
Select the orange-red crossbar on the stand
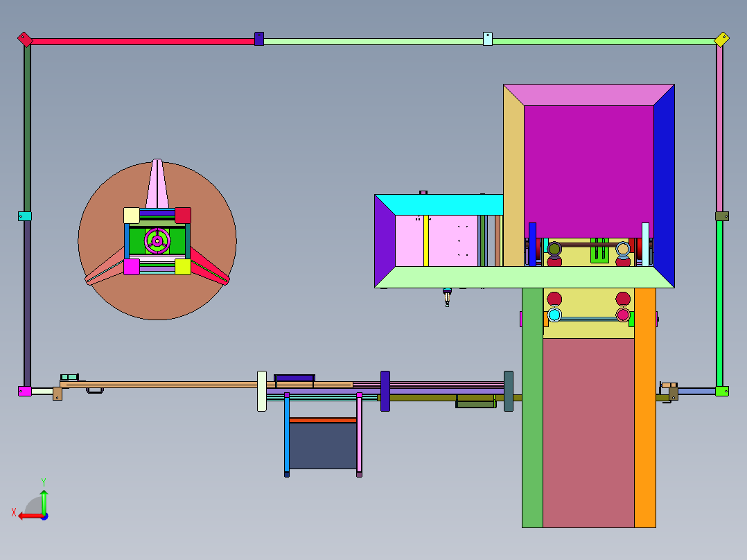click(323, 421)
